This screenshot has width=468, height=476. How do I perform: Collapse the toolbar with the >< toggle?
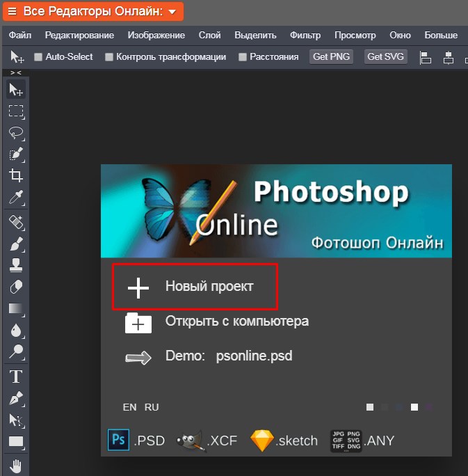16,72
